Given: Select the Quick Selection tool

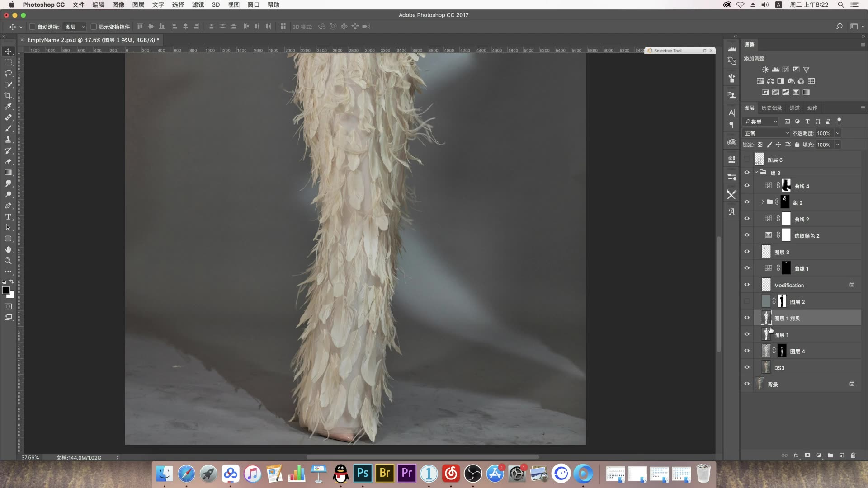Looking at the screenshot, I should [x=8, y=84].
